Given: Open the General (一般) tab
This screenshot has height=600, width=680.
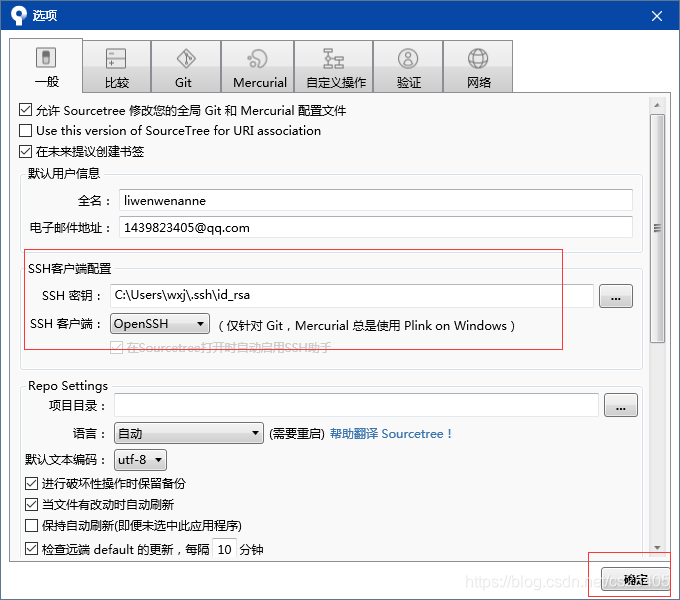Looking at the screenshot, I should coord(46,66).
